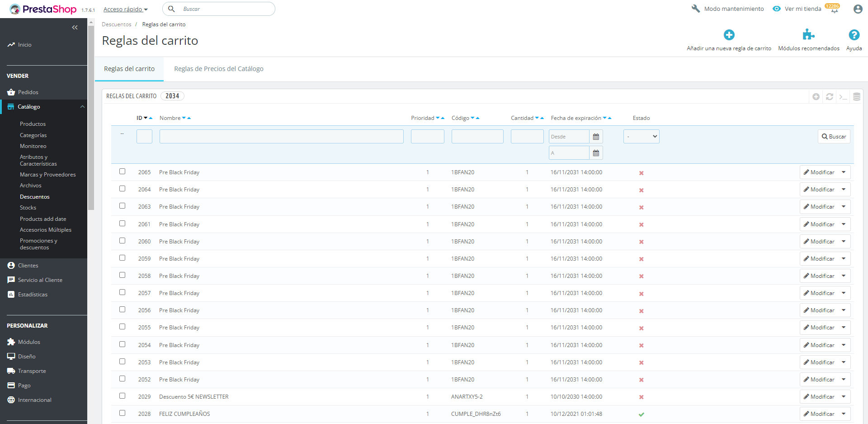Select checkbox for rule 2058
Image resolution: width=868 pixels, height=424 pixels.
[122, 275]
